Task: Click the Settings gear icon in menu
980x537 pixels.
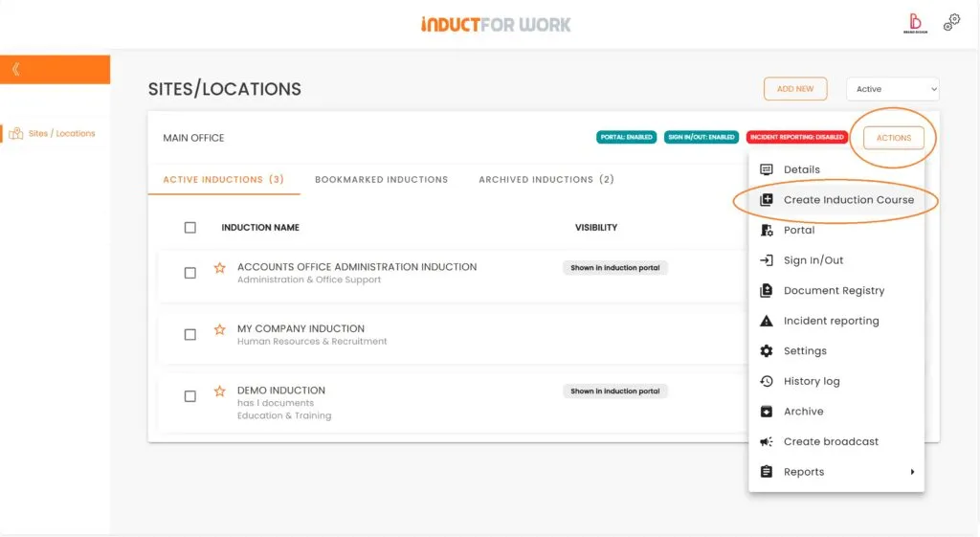Action: click(767, 350)
